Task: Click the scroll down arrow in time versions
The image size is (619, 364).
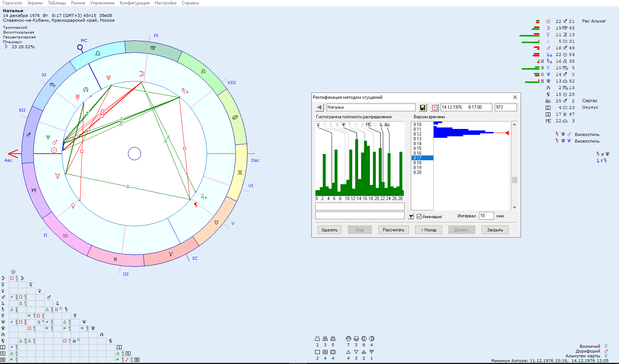Action: [x=514, y=207]
